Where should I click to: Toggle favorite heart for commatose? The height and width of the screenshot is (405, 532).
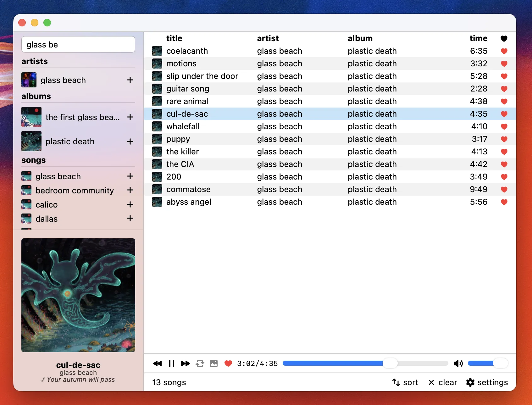tap(504, 189)
